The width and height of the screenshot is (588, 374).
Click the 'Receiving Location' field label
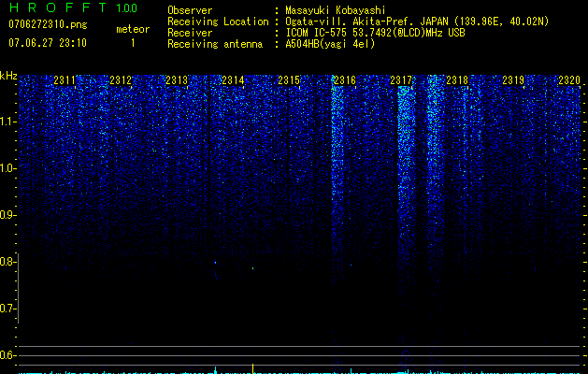tap(218, 22)
